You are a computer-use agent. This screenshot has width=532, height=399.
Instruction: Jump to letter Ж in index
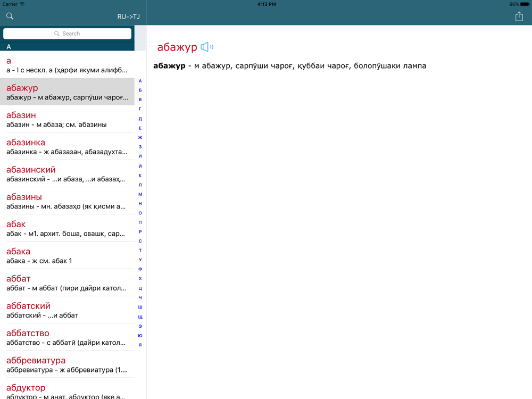coord(140,137)
